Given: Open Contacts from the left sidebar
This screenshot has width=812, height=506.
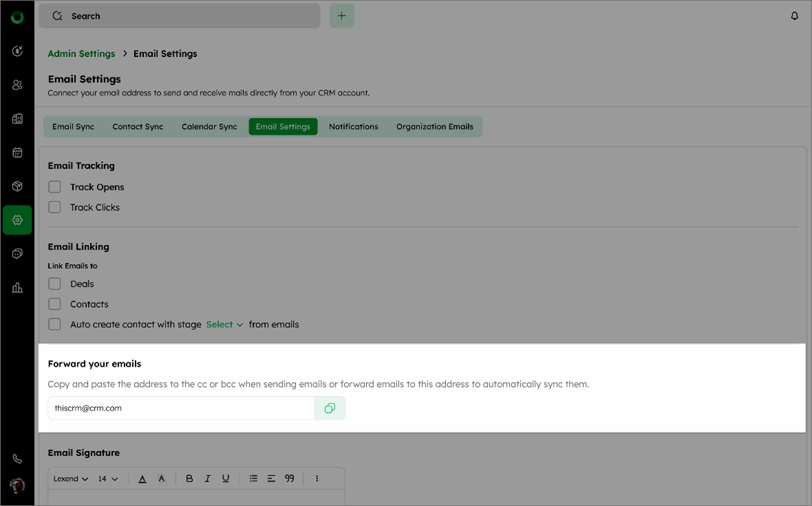Looking at the screenshot, I should (x=17, y=85).
